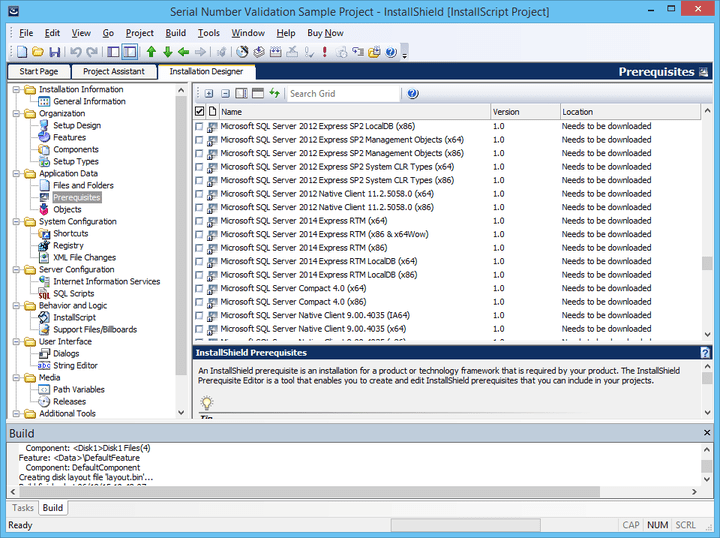
Task: Check SQL Server Native Client 9.00.4035 (IA64)
Action: [x=199, y=316]
